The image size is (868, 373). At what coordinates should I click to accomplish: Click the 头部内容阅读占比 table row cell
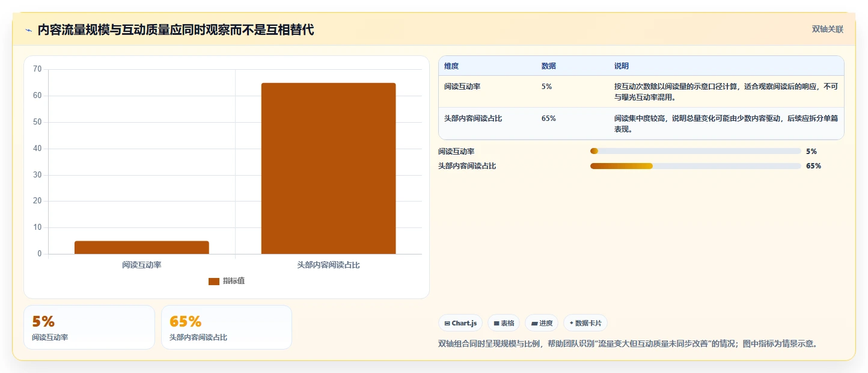click(473, 119)
